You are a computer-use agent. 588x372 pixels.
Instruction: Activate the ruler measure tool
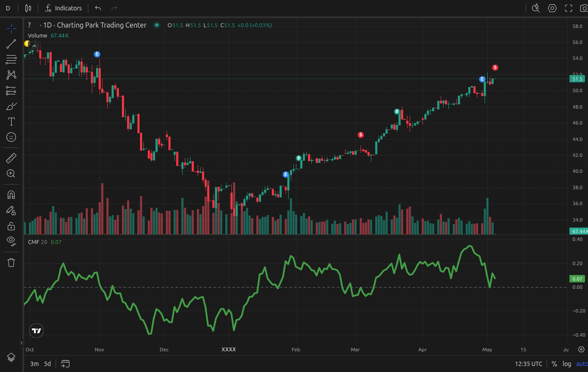point(11,158)
